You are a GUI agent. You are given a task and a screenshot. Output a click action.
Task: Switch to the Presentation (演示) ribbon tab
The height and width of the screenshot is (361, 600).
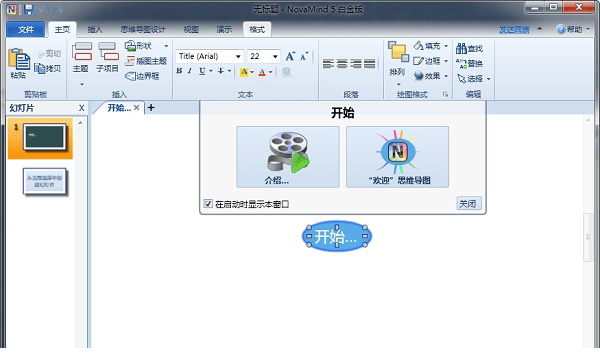coord(224,29)
